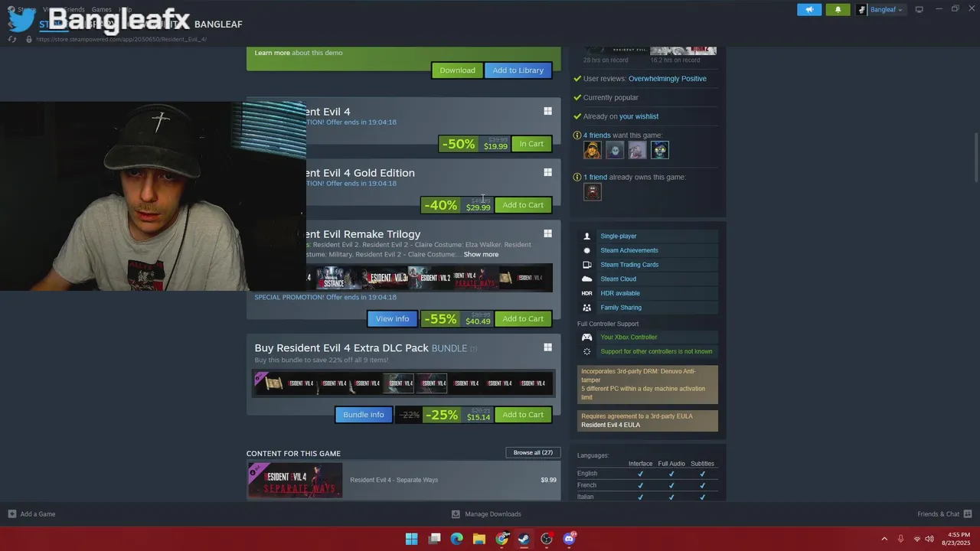Viewport: 980px width, 551px height.
Task: Select the store page URL field
Action: [x=121, y=39]
